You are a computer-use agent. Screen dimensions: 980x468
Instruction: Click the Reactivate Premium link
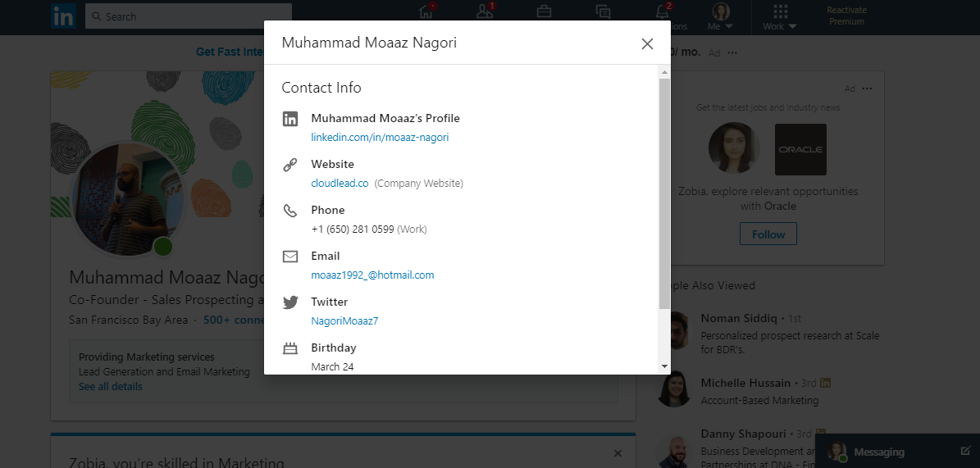pos(846,16)
